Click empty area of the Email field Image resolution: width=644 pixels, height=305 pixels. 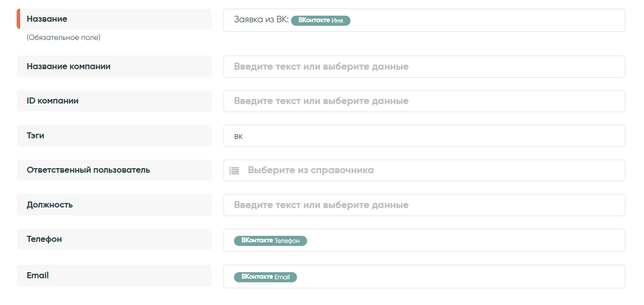tap(454, 276)
